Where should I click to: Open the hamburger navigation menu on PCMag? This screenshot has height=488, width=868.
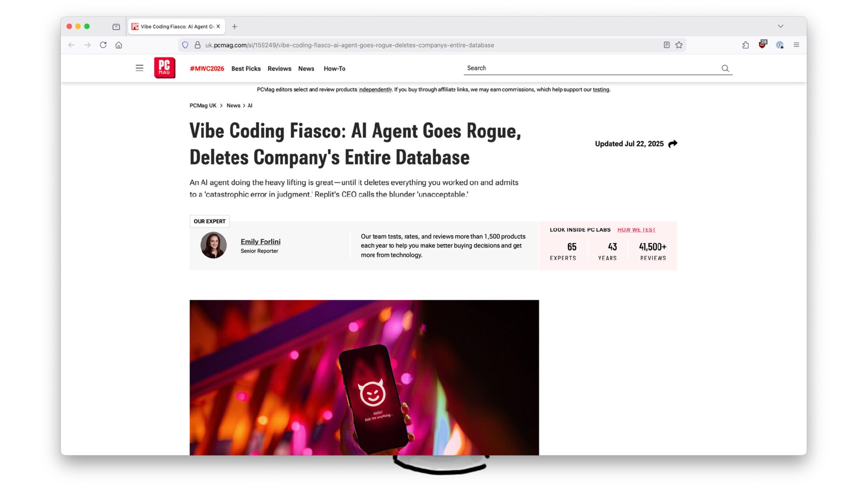139,68
